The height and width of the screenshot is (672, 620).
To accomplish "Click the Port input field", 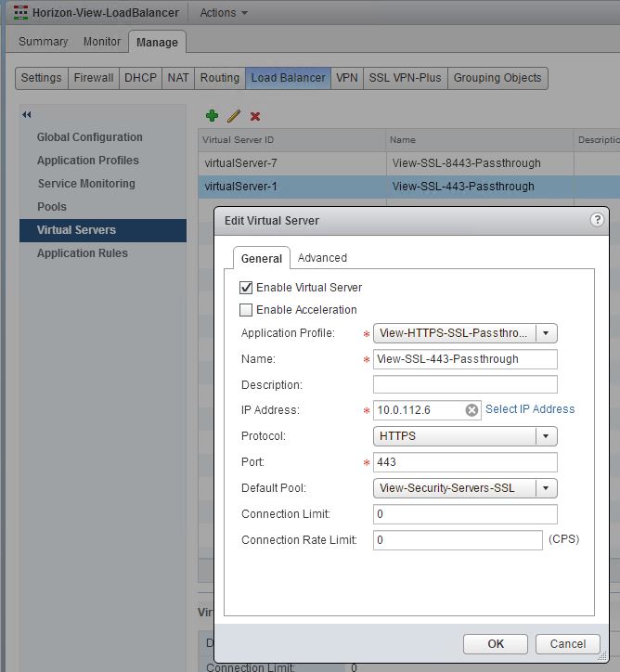I will (464, 462).
